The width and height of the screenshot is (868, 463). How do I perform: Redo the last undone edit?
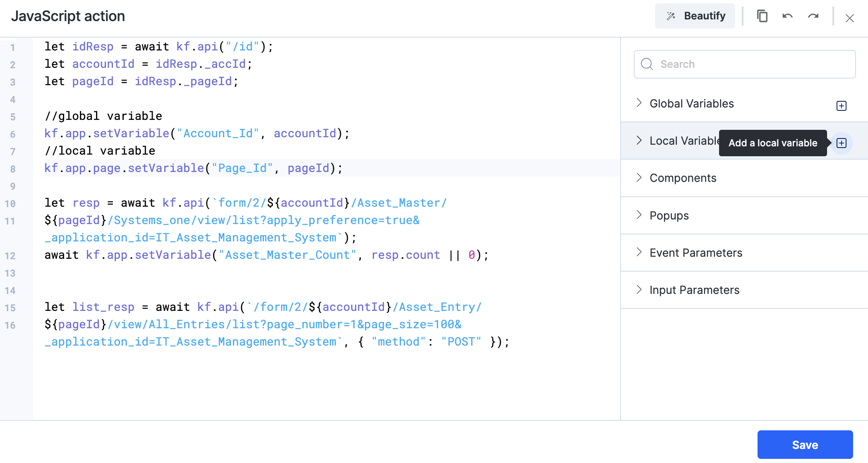[x=813, y=16]
